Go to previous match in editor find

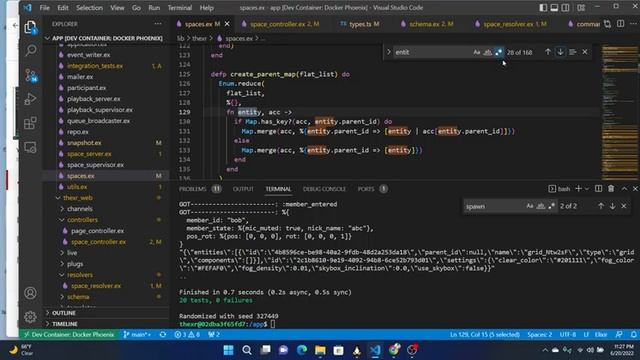point(548,52)
